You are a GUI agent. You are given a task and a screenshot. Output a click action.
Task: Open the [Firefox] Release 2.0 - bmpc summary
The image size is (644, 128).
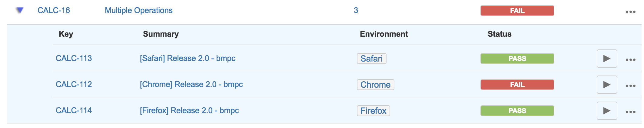pos(189,110)
